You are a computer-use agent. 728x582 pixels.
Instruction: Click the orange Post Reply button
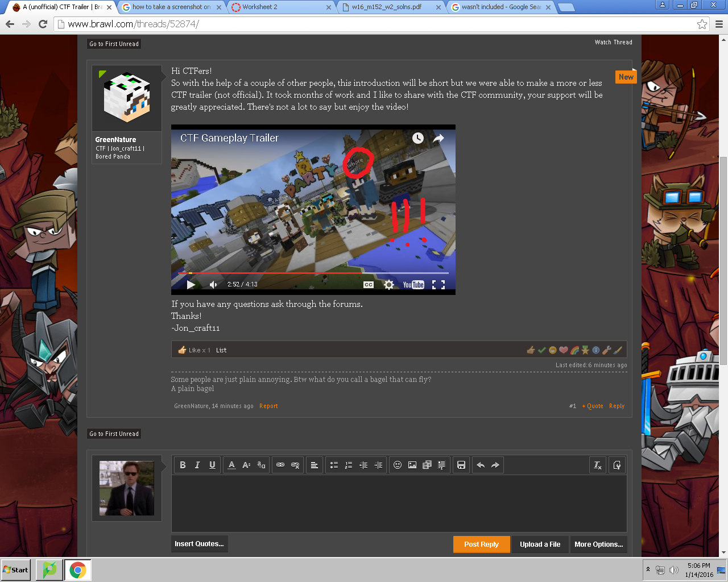pos(481,544)
